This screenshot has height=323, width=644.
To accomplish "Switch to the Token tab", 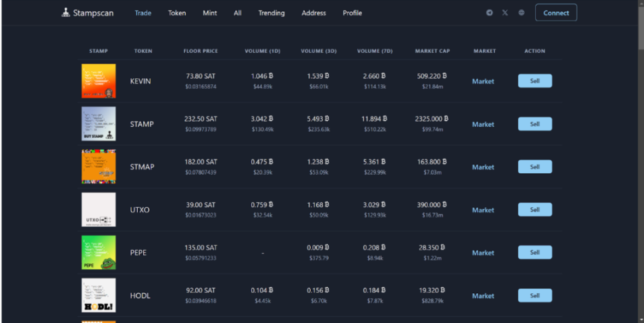I will pyautogui.click(x=177, y=13).
